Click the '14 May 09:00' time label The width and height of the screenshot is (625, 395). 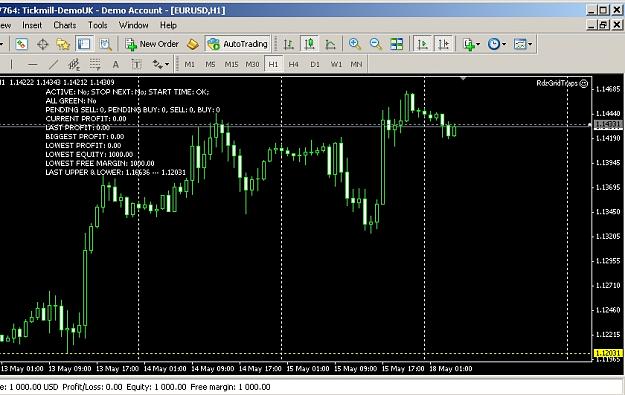(212, 369)
